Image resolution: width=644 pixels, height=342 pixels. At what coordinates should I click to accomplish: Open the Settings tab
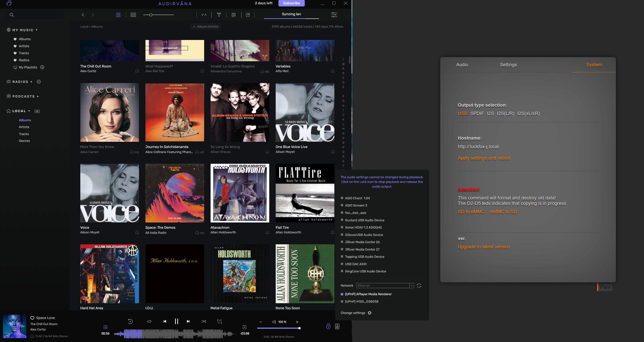(x=508, y=65)
